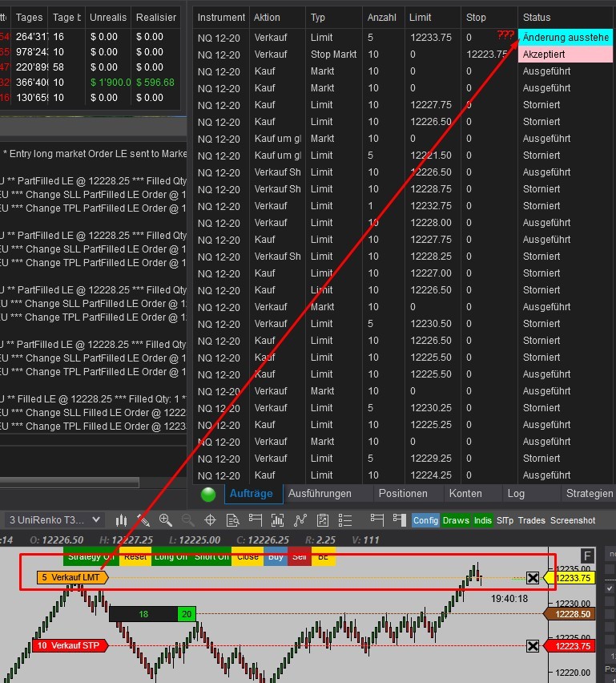Click the blue Buy button
Image resolution: width=616 pixels, height=683 pixels.
coord(276,556)
